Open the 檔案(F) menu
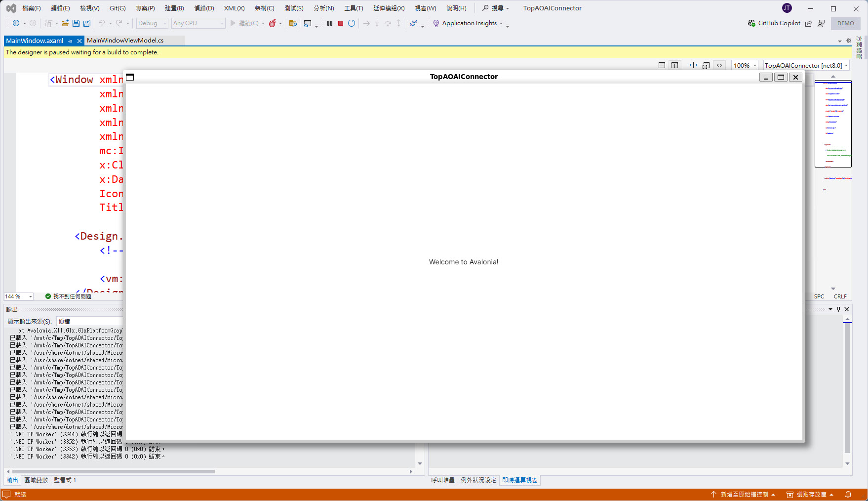This screenshot has height=501, width=868. tap(32, 8)
